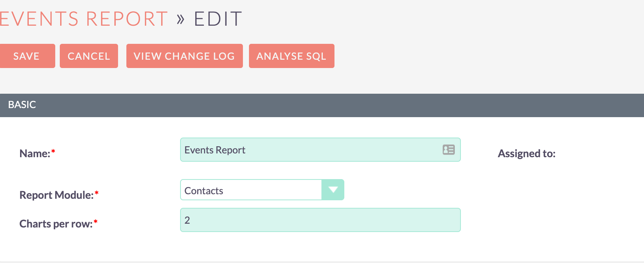Click the Report Module label
Screen dimensions: 644x263
coord(56,195)
